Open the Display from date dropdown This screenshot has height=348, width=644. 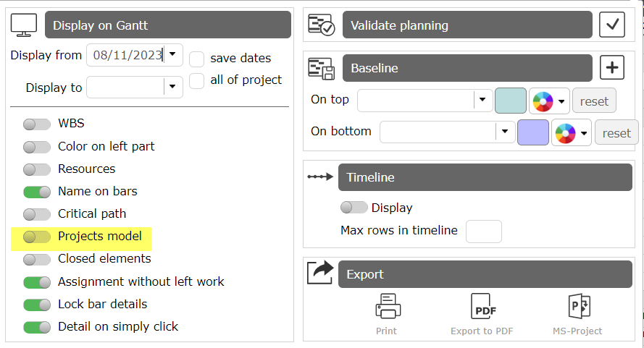(x=172, y=54)
